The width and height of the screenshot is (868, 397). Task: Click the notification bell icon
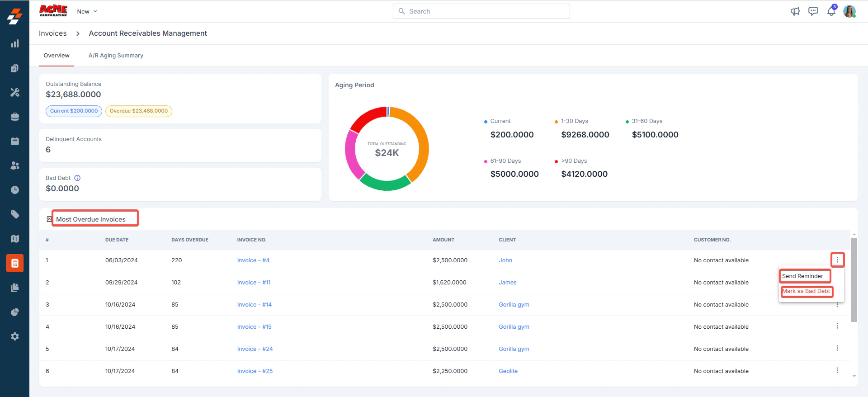point(831,11)
